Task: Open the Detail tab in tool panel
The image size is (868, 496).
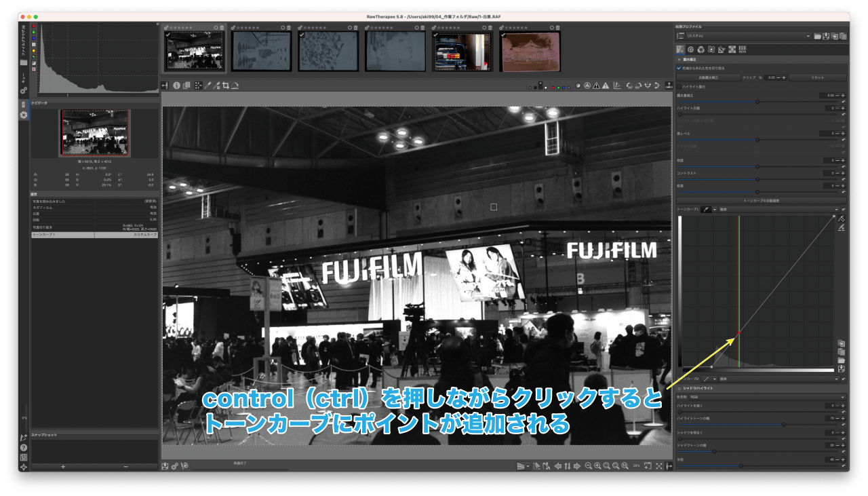Action: click(690, 49)
